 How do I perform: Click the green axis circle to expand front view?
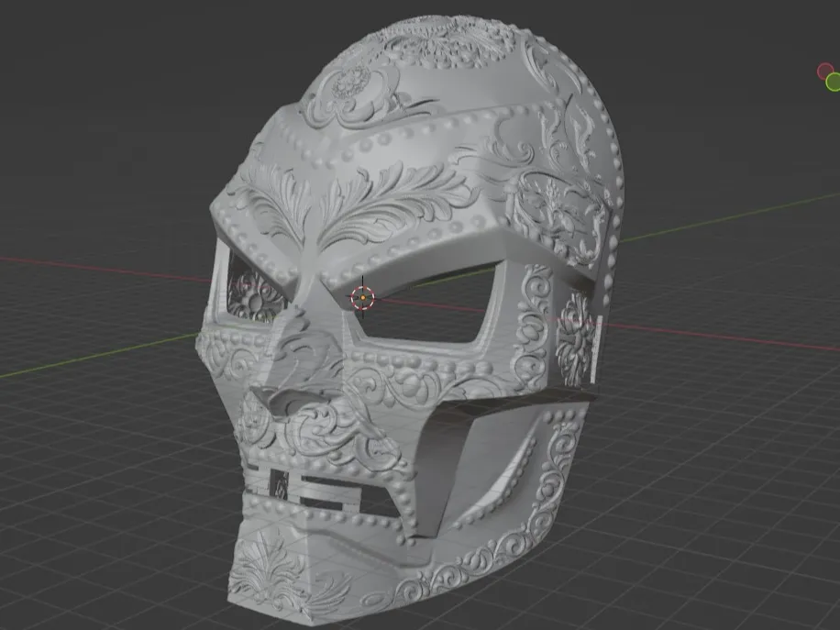pyautogui.click(x=834, y=82)
